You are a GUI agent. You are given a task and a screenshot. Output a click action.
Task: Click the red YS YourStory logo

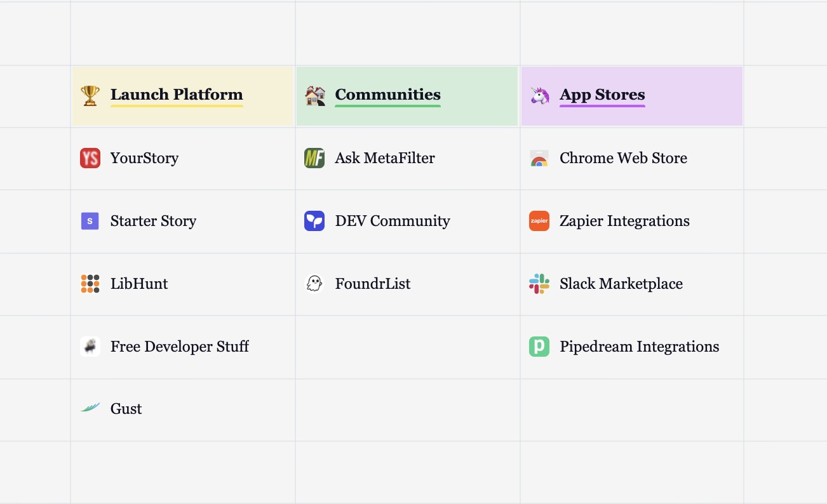[x=90, y=158]
